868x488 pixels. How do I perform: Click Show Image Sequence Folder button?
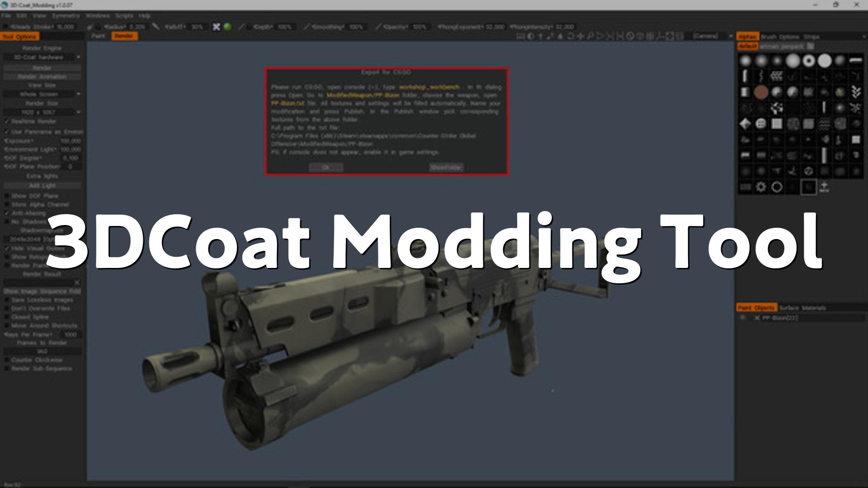tap(42, 291)
